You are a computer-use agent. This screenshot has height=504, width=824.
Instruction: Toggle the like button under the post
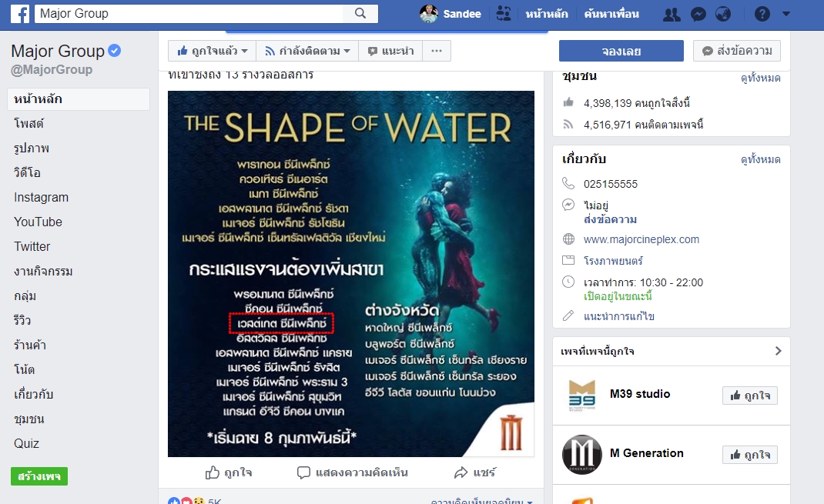pos(228,472)
